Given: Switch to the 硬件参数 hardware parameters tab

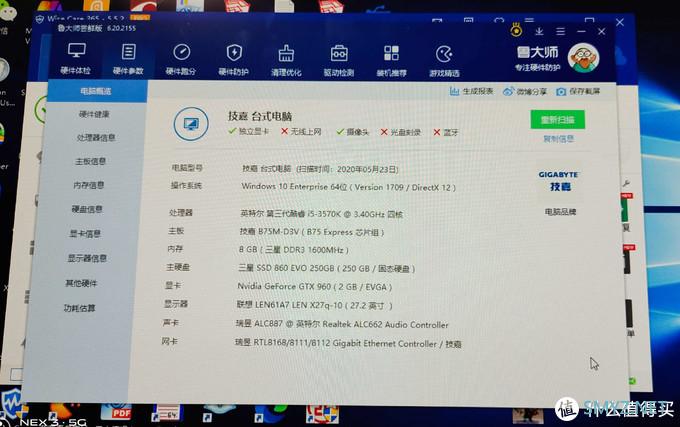Looking at the screenshot, I should click(x=128, y=59).
